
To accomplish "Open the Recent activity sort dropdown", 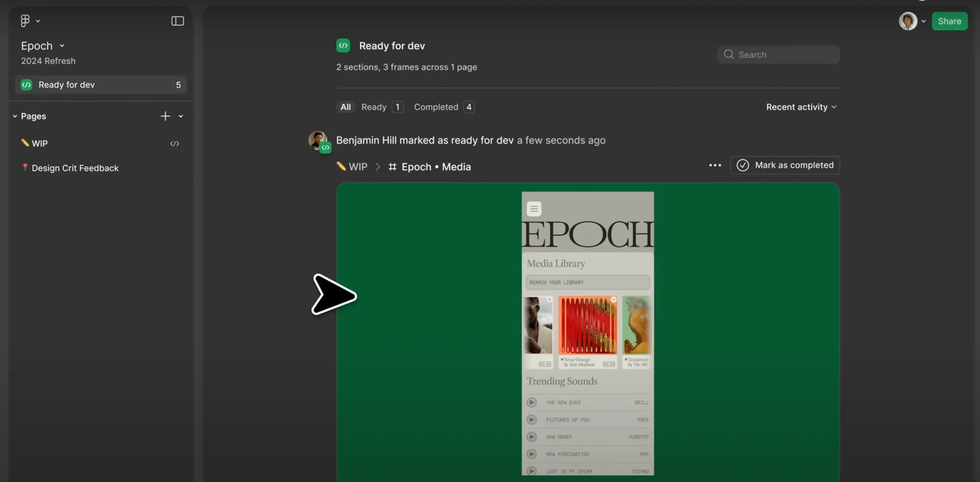I will [x=801, y=107].
